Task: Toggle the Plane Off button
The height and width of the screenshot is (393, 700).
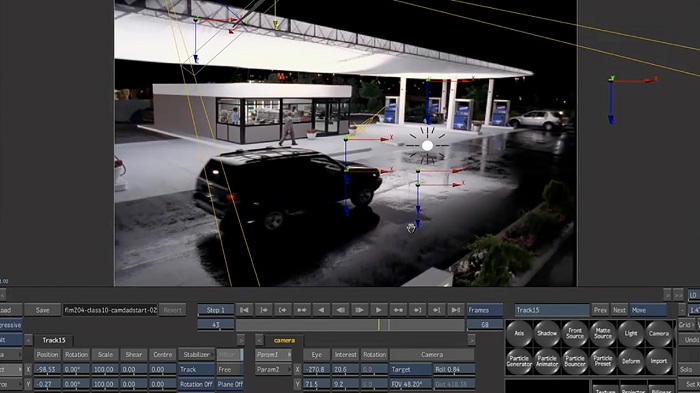Action: [230, 384]
